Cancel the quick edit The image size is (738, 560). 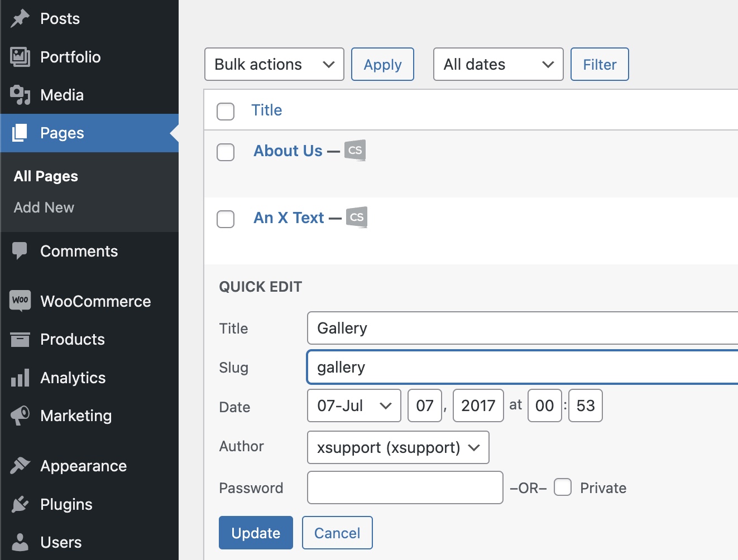[337, 533]
